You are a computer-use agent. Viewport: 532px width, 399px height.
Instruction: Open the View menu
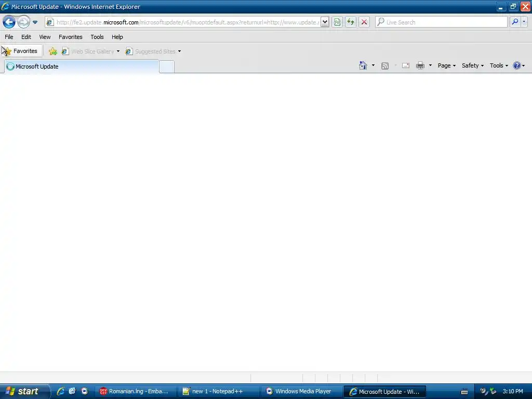point(45,37)
